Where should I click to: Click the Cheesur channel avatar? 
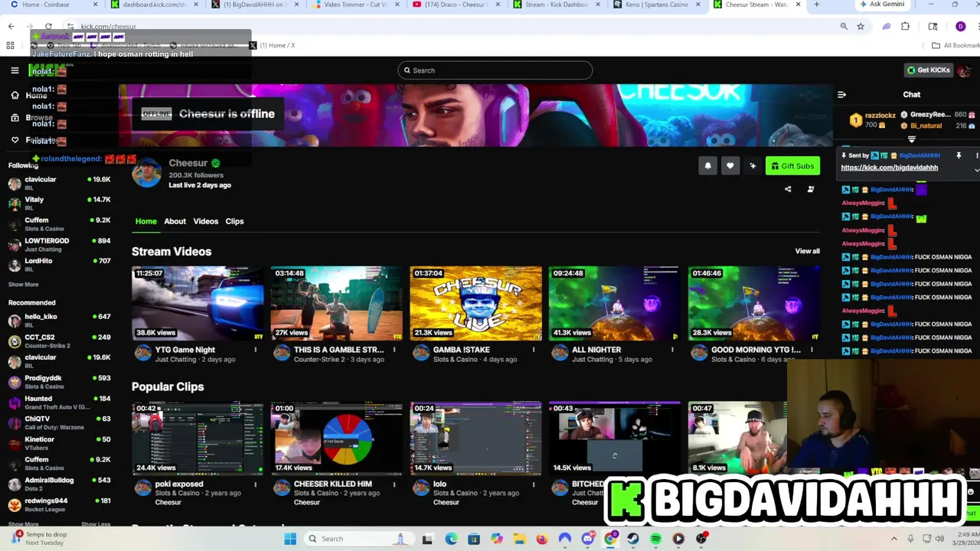146,174
